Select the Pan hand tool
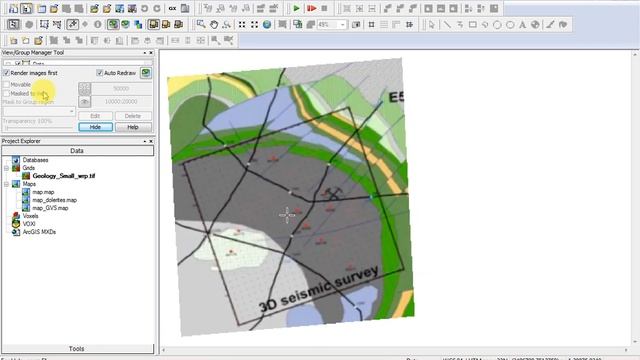The height and width of the screenshot is (360, 640). coord(213,24)
